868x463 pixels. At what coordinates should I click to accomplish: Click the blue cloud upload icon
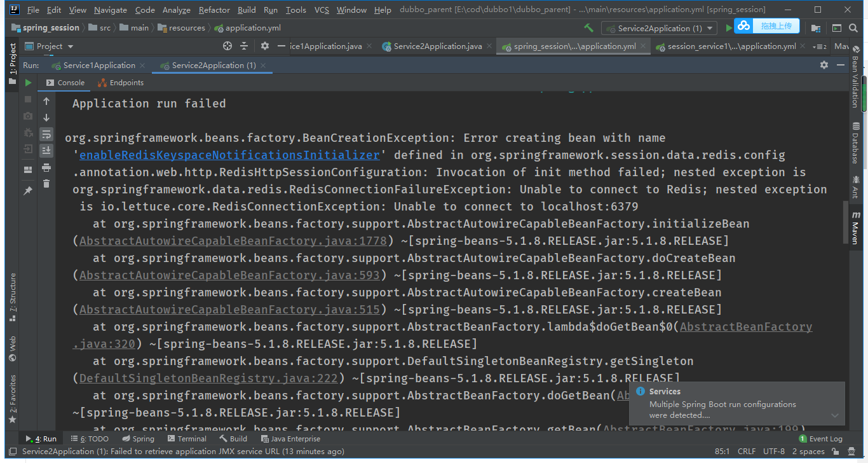click(x=743, y=25)
